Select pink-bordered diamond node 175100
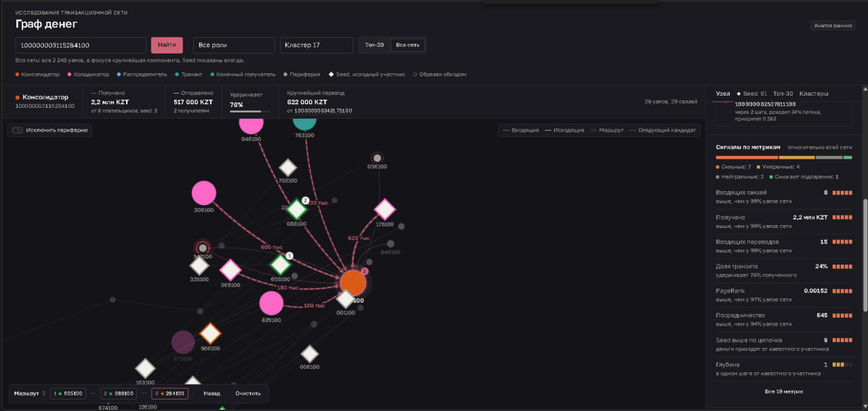This screenshot has width=868, height=411. pyautogui.click(x=384, y=210)
